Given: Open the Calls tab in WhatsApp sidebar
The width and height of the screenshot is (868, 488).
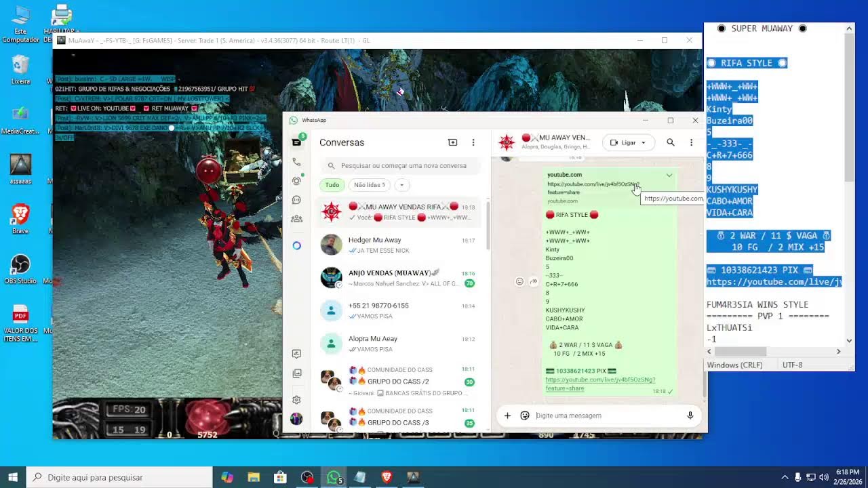Looking at the screenshot, I should pyautogui.click(x=296, y=162).
